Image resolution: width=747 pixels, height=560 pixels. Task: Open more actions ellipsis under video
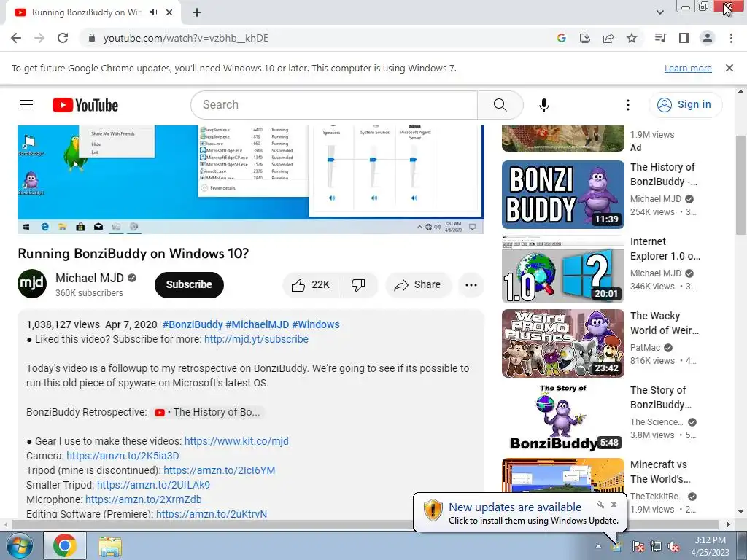pyautogui.click(x=471, y=285)
